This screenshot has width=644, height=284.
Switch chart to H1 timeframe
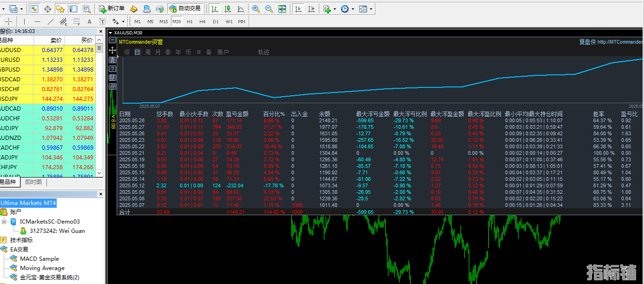point(190,21)
